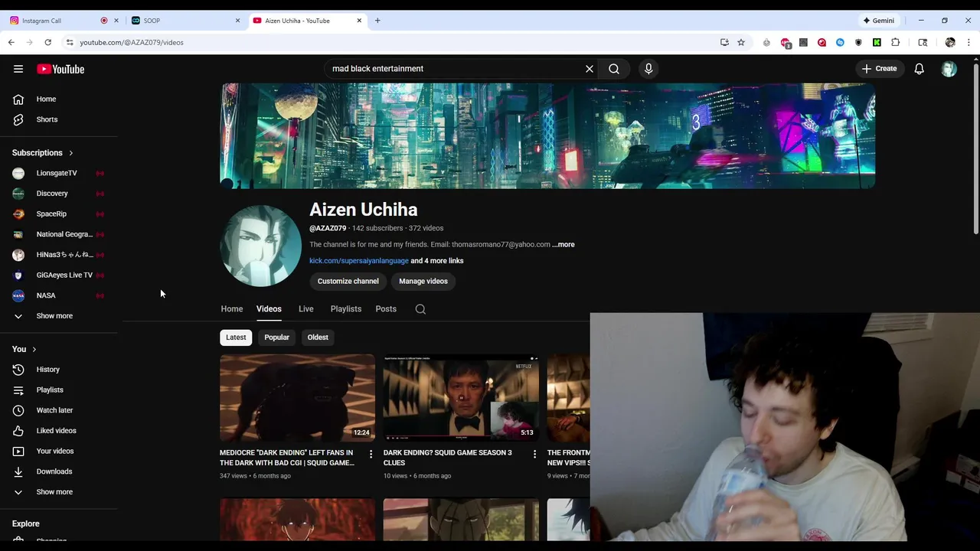
Task: Clear the search box text
Action: pos(590,69)
